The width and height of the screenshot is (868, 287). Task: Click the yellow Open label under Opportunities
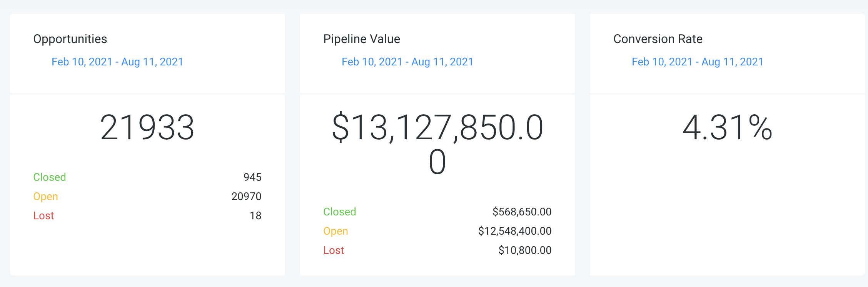(45, 197)
